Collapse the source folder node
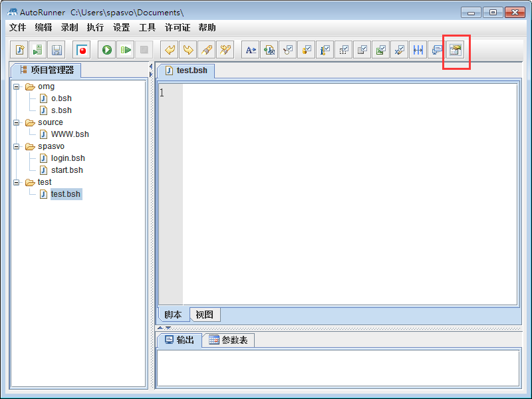The height and width of the screenshot is (399, 532). [16, 122]
